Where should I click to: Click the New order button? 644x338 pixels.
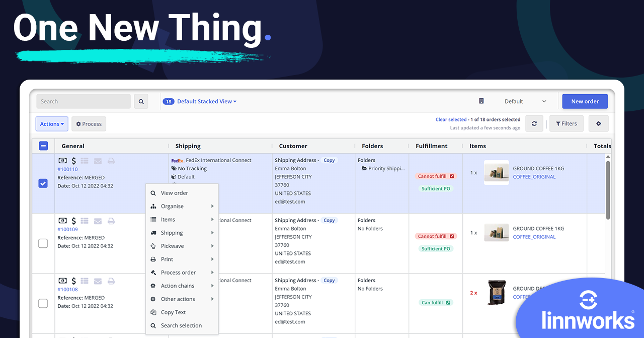585,101
